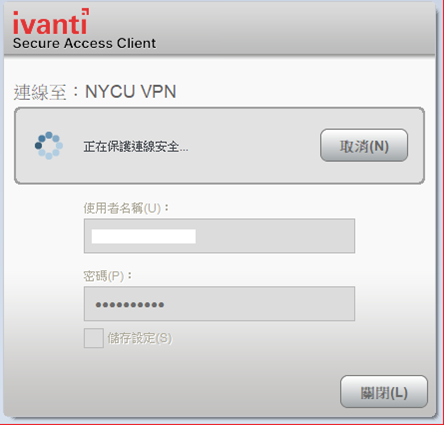Image resolution: width=444 pixels, height=425 pixels.
Task: Click the blue loading spinner icon
Action: point(49,145)
